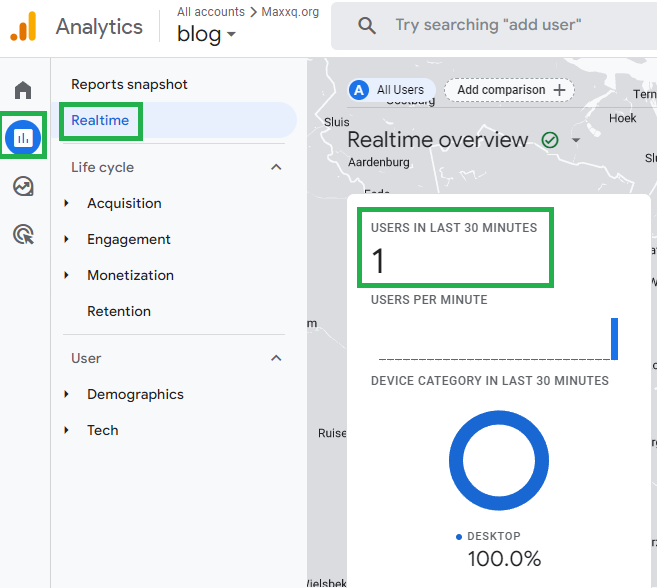The image size is (657, 588).
Task: Click the Analytics title text
Action: pyautogui.click(x=99, y=27)
